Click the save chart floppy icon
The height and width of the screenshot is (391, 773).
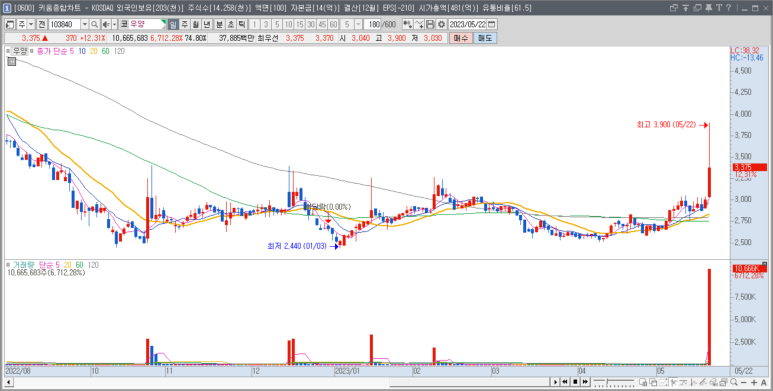pos(430,24)
